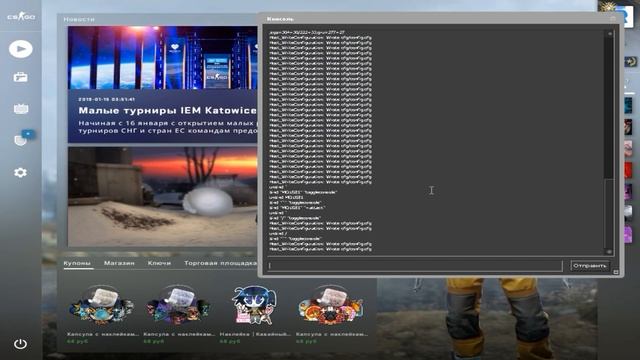Switch to the Магазин tab

point(119,263)
